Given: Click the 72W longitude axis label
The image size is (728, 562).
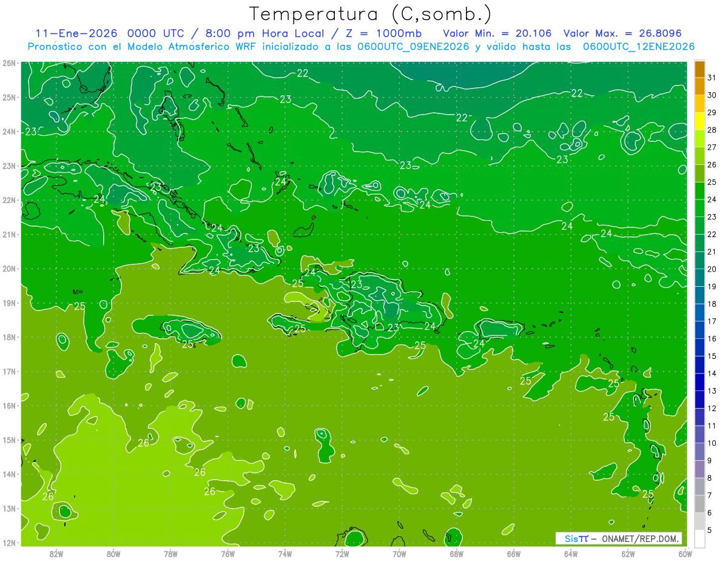Looking at the screenshot, I should (x=342, y=553).
